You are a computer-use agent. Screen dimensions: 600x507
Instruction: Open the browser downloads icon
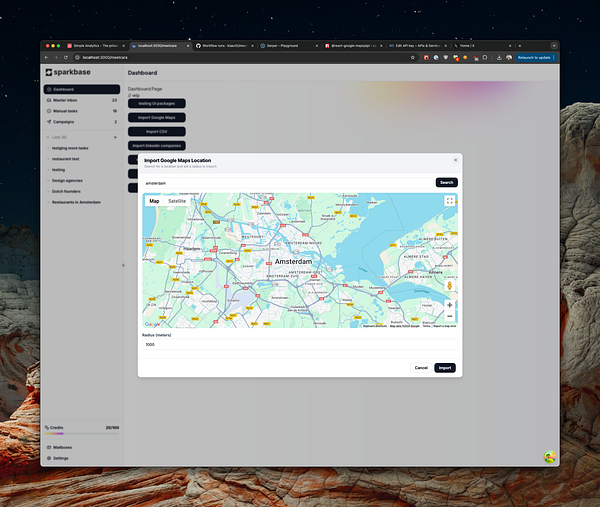tap(499, 57)
